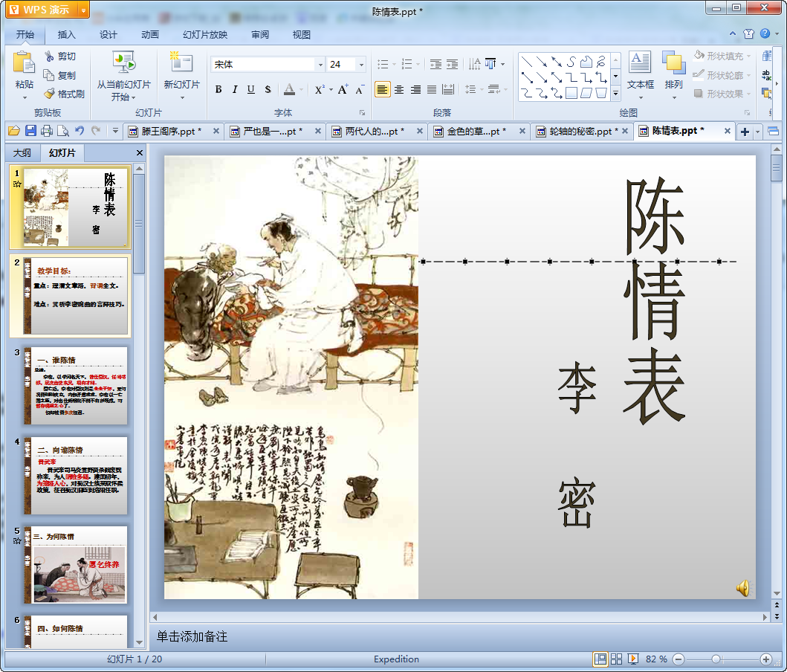
Task: Expand the shapes gallery more arrow
Action: point(615,94)
